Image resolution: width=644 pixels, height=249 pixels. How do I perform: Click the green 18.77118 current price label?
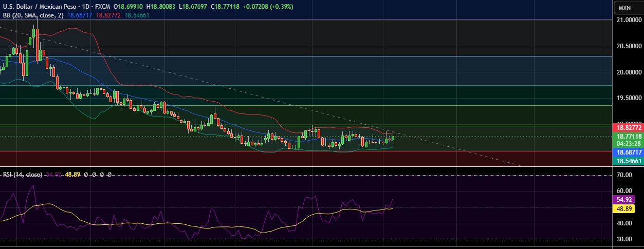click(x=629, y=136)
